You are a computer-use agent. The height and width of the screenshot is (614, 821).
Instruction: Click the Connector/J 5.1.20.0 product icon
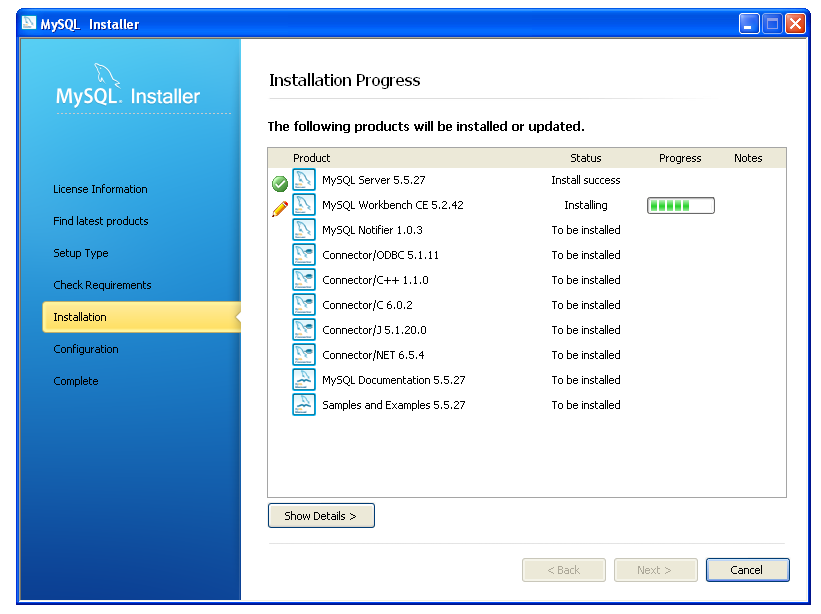(304, 330)
